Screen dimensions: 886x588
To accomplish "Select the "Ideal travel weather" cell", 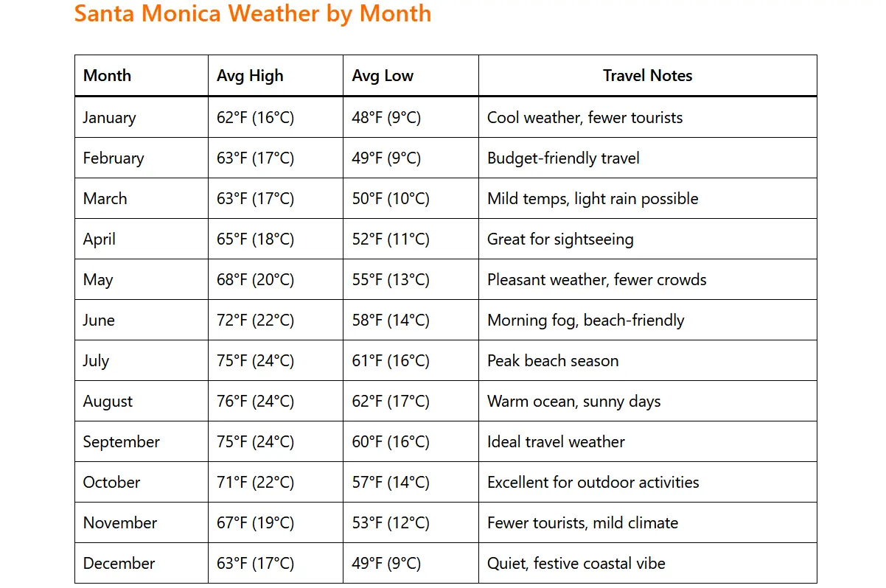I will 556,441.
